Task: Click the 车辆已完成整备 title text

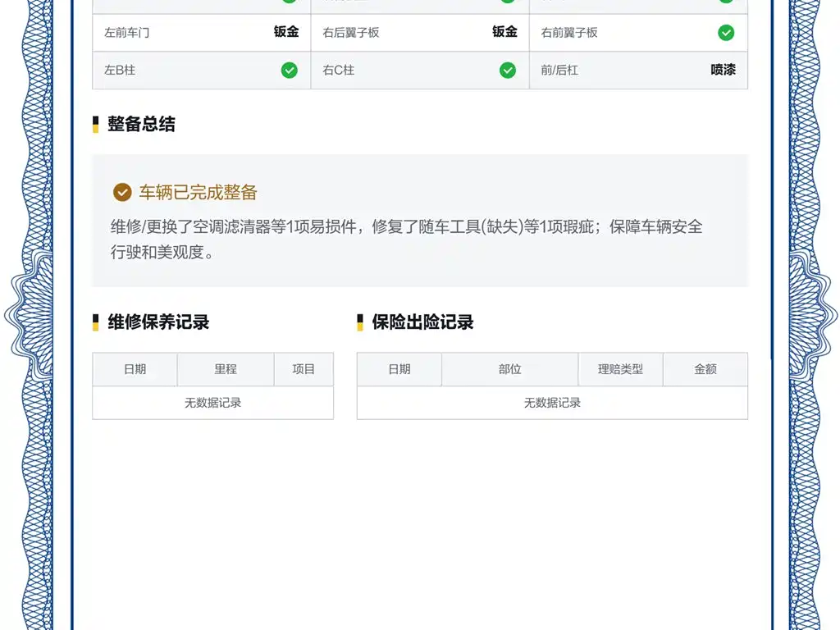Action: coord(199,192)
